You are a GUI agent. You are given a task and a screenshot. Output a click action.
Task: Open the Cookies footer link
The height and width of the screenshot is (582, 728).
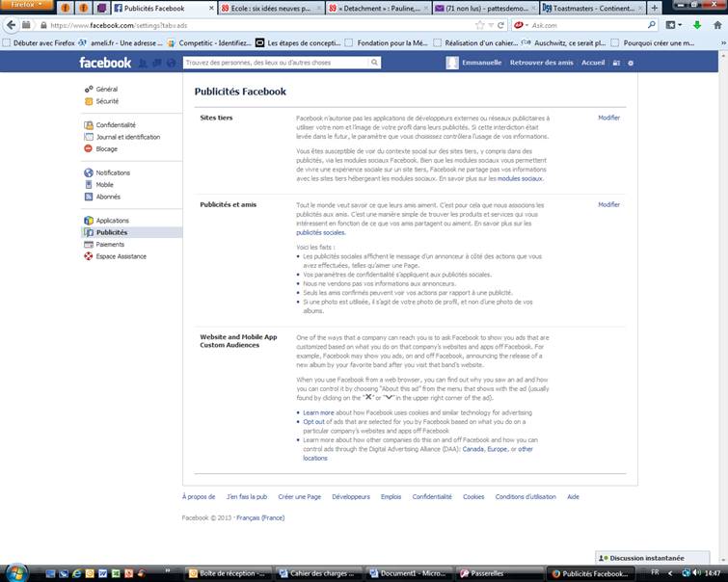coord(473,496)
